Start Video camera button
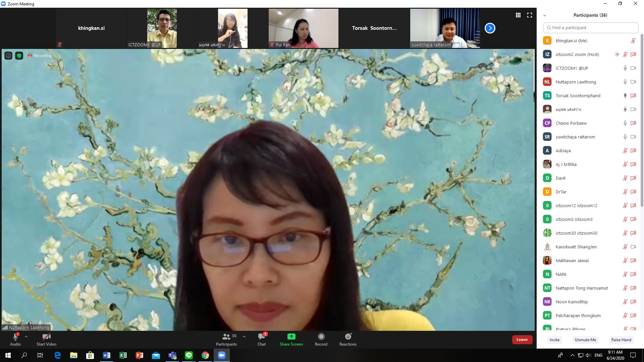 [x=46, y=339]
